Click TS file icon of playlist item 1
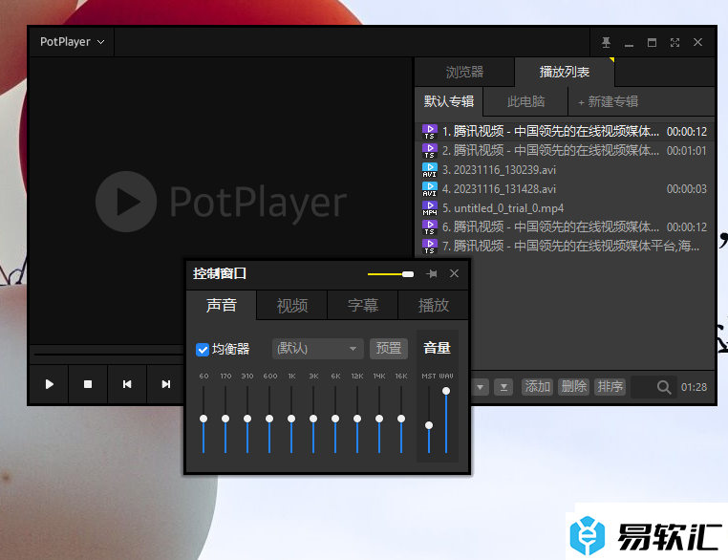The image size is (728, 560). pos(430,132)
